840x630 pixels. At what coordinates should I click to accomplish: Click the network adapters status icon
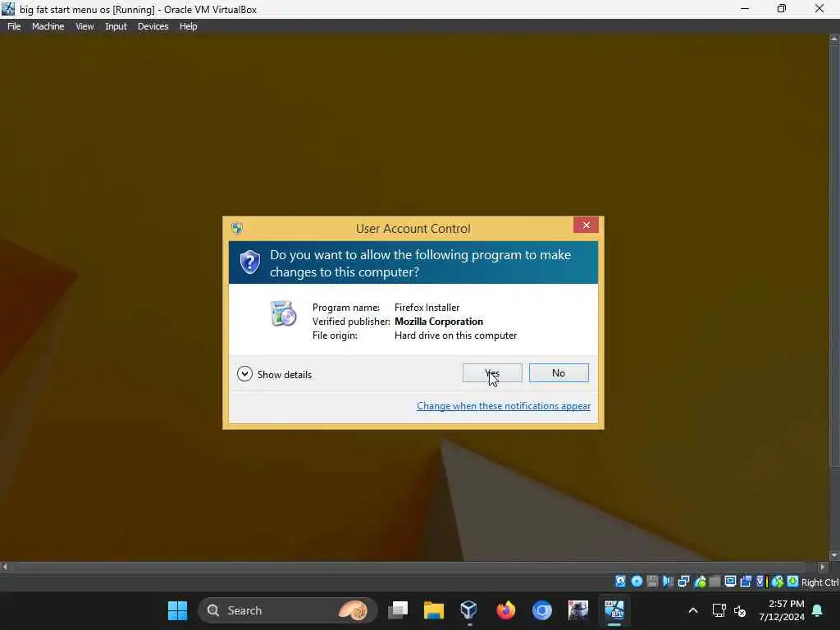683,582
